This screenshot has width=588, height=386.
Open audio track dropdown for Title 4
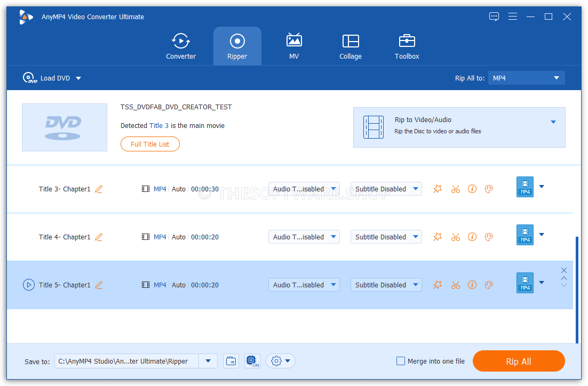[304, 237]
